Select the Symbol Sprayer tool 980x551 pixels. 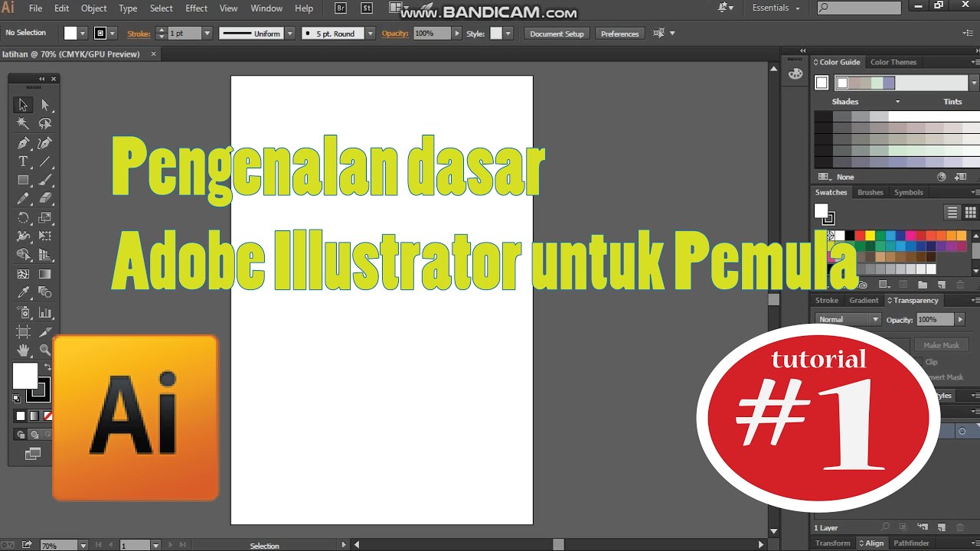coord(24,312)
